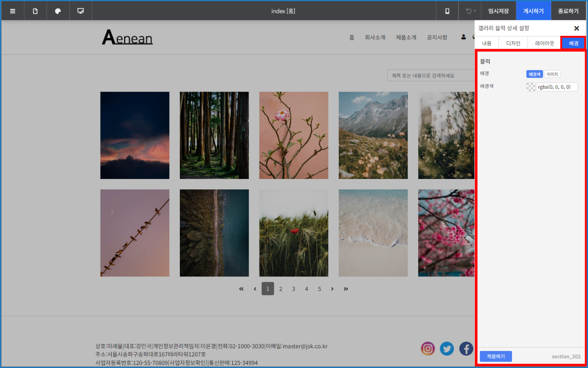Screen dimensions: 588x368
Task: Click the Twitter icon in footer
Action: tap(447, 349)
